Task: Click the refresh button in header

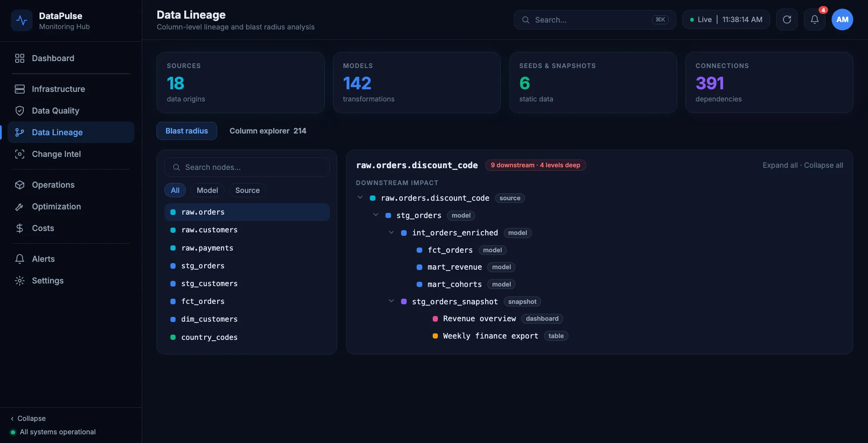Action: 787,20
